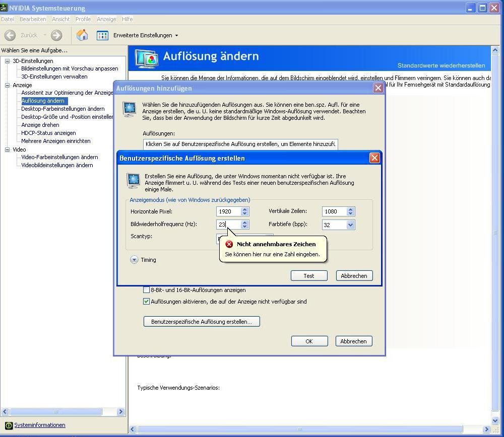504x437 pixels.
Task: Click the main panel horizontal scrollbar thumb
Action: (x=300, y=429)
